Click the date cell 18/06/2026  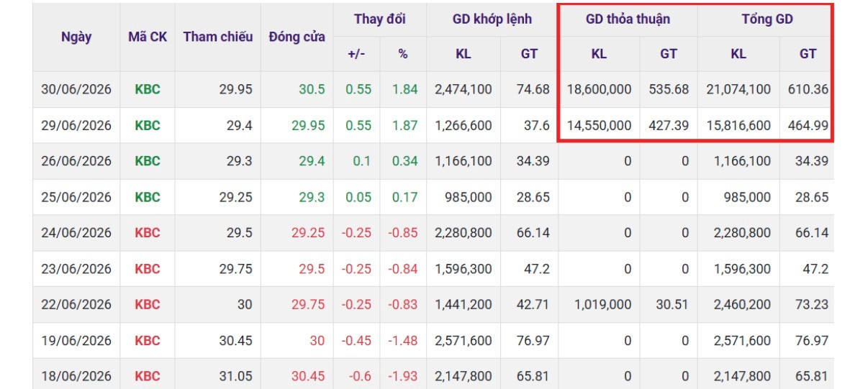(x=76, y=376)
